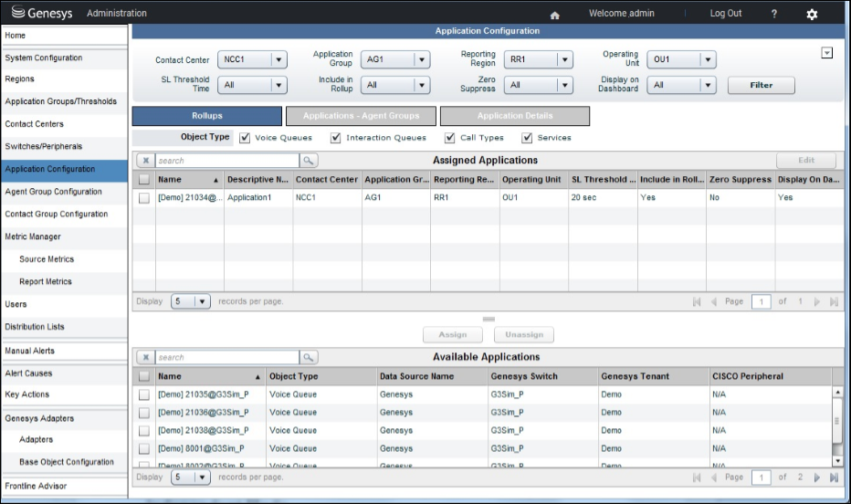Check the [Demo] 8001@G3Sim_P row
851x504 pixels.
click(144, 448)
